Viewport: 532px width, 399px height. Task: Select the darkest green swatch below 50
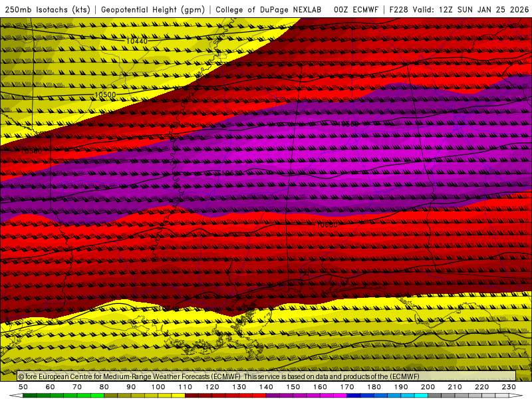29,396
